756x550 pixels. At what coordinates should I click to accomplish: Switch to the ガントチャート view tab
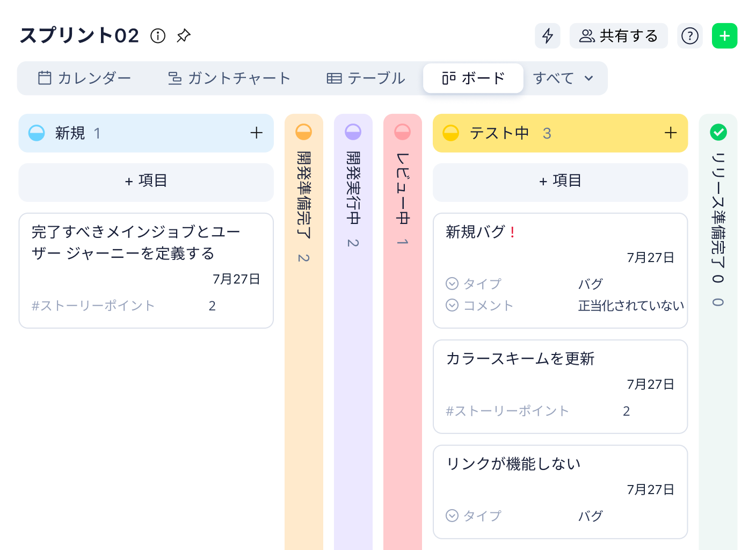pyautogui.click(x=229, y=78)
